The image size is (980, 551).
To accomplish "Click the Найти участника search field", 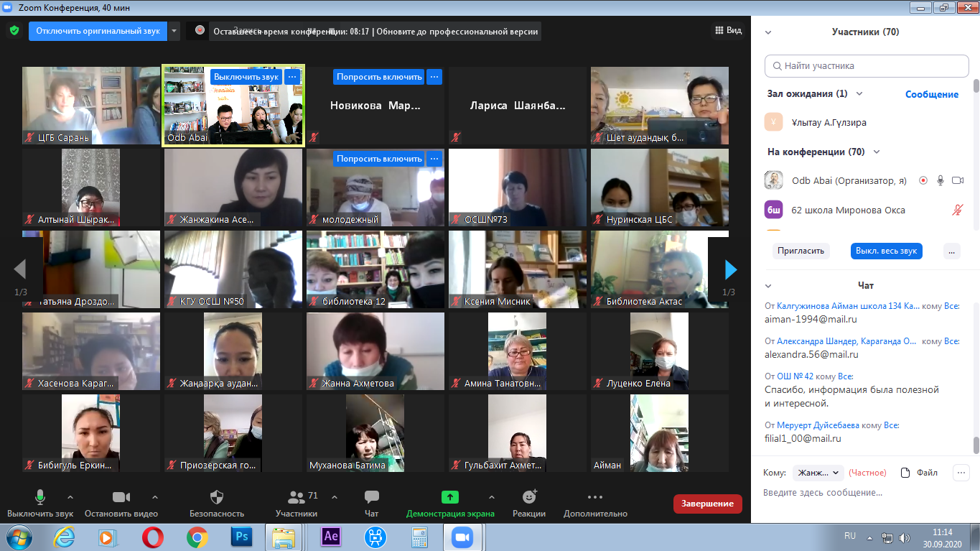I will click(867, 66).
